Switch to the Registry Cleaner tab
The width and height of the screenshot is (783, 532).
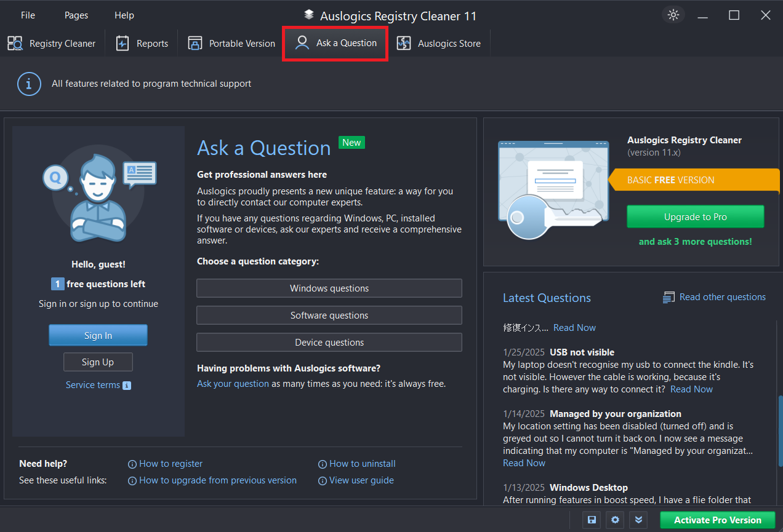[52, 43]
